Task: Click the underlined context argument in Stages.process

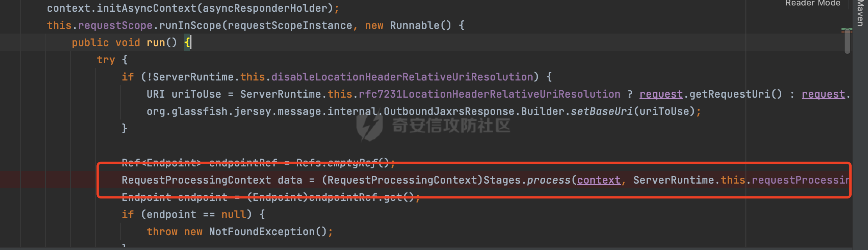Action: point(599,180)
